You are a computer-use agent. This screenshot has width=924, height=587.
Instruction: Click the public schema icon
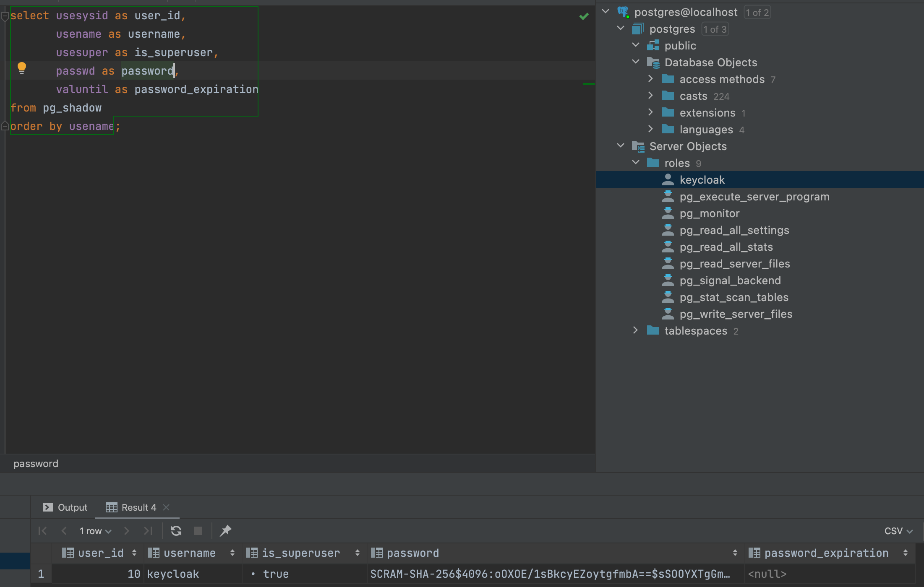click(653, 45)
